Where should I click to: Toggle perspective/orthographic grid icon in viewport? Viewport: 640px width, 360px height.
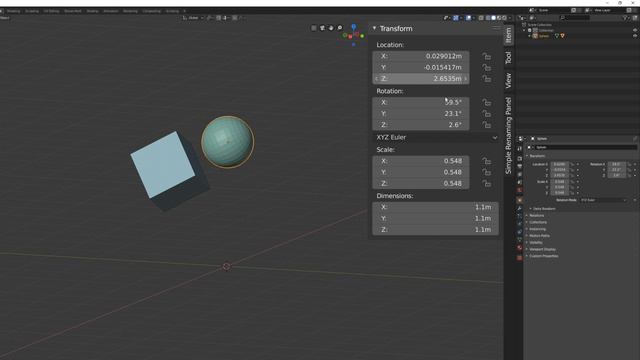click(x=313, y=28)
